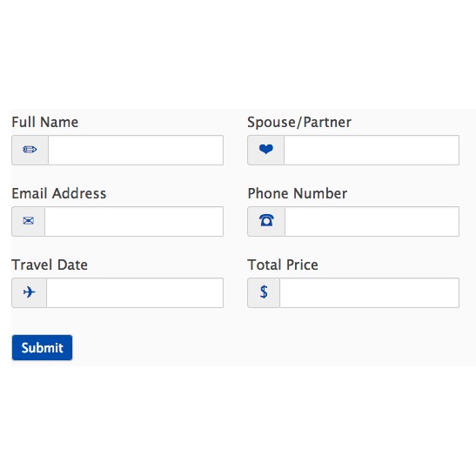Click the heart icon beside Spouse/Partner
This screenshot has width=476, height=476.
point(266,150)
